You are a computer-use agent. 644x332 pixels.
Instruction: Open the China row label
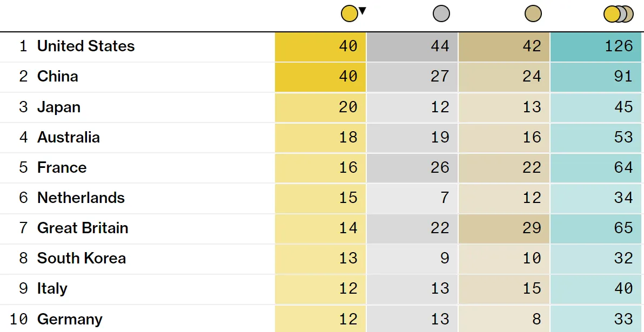(57, 77)
